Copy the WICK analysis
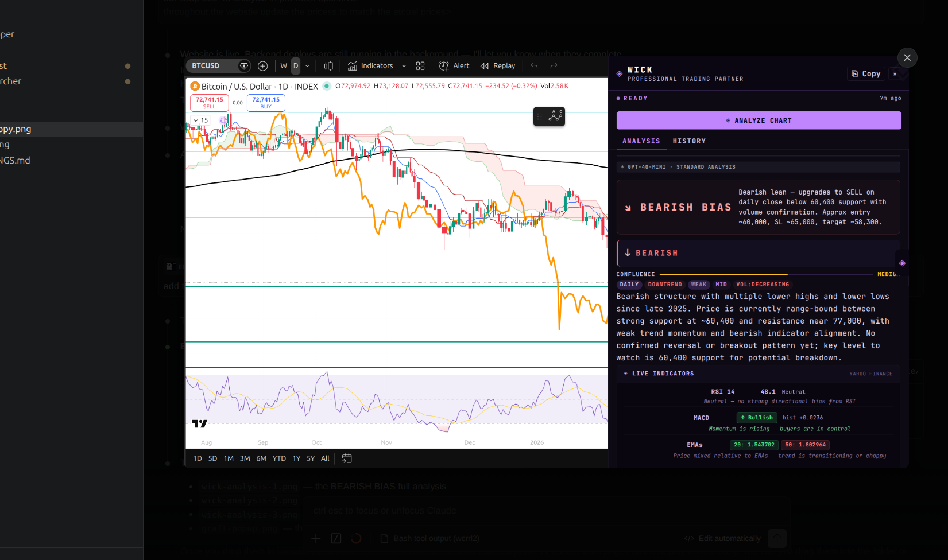This screenshot has height=560, width=948. [x=865, y=73]
